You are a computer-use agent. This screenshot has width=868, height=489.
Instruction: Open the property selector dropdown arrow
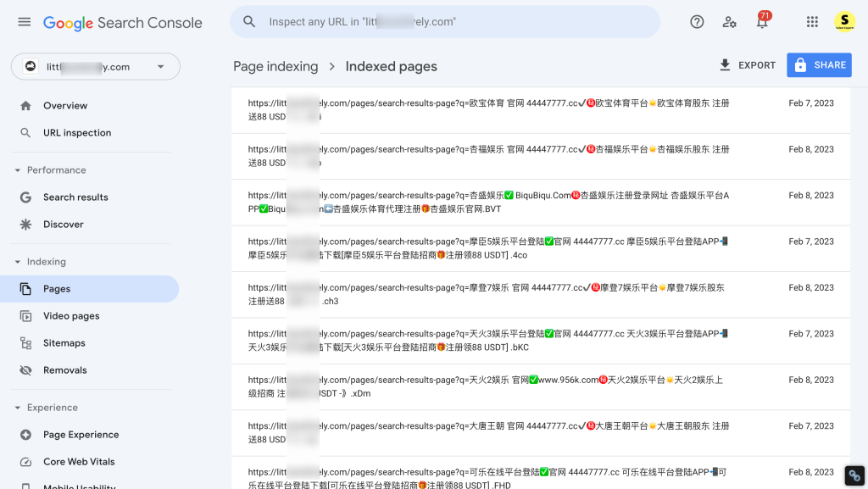(x=160, y=67)
